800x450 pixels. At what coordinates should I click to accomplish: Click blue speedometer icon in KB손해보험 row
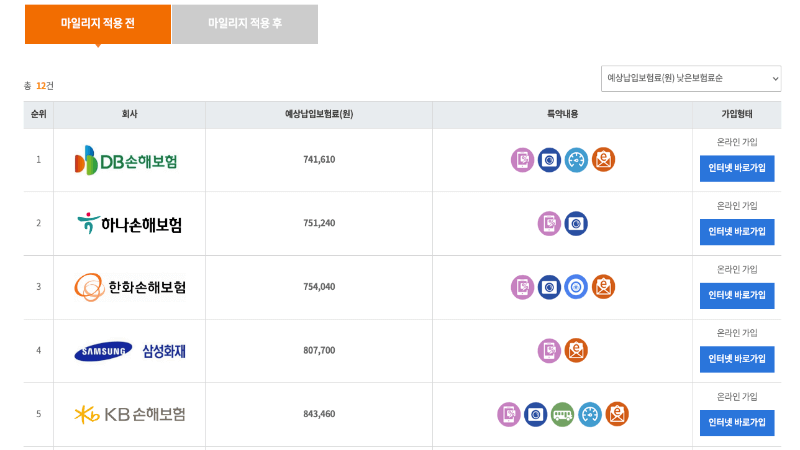click(x=590, y=414)
